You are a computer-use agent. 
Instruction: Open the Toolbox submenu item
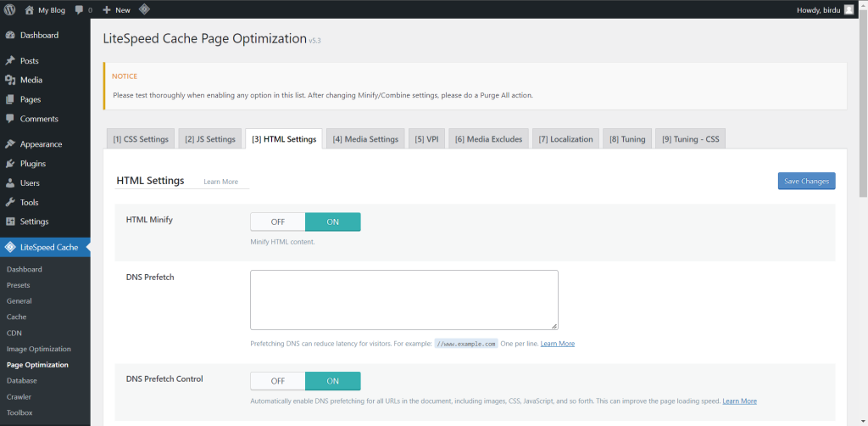19,412
